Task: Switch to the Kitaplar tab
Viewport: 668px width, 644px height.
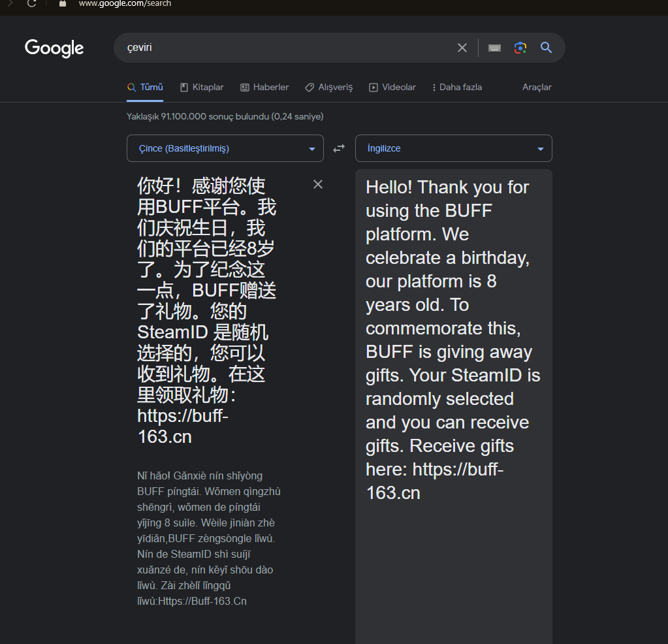Action: pos(202,88)
